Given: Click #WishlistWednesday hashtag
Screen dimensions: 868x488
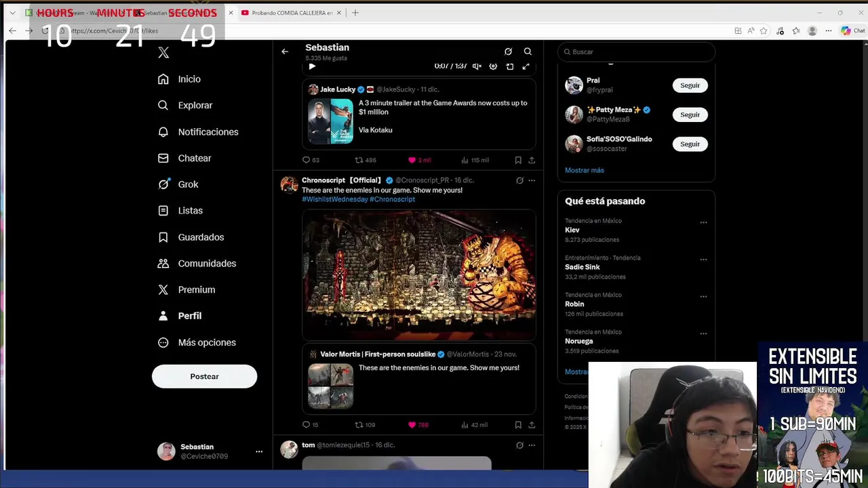Looking at the screenshot, I should pos(335,199).
